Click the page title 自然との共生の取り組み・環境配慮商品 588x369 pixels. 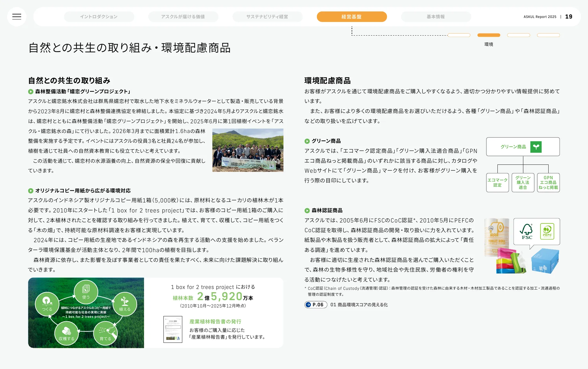(129, 48)
